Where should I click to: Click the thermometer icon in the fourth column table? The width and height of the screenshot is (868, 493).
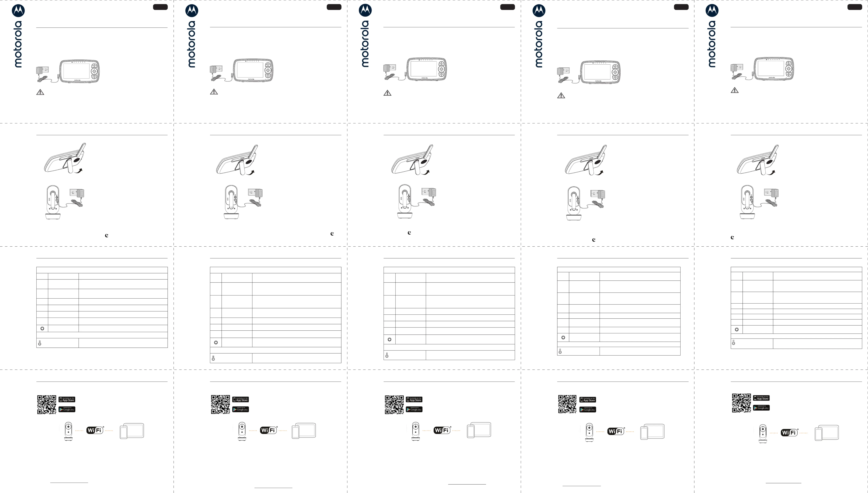560,351
